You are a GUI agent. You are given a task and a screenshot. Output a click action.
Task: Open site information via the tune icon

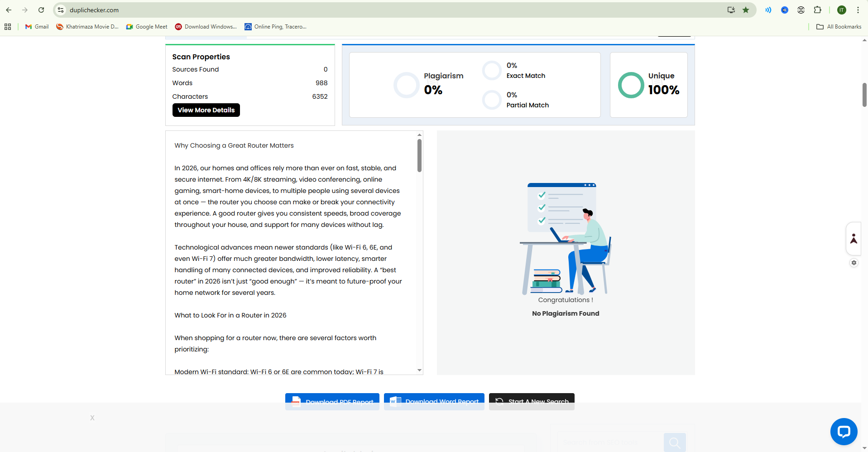coord(60,10)
